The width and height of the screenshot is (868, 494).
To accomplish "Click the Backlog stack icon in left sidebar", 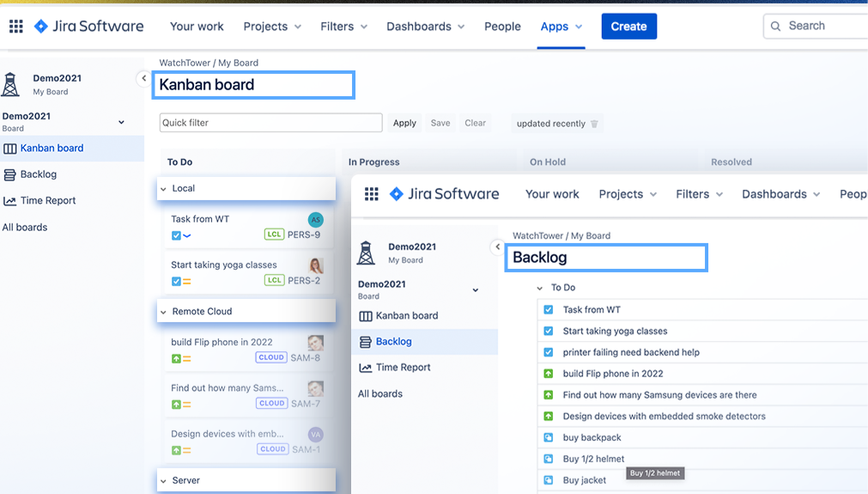I will 10,175.
